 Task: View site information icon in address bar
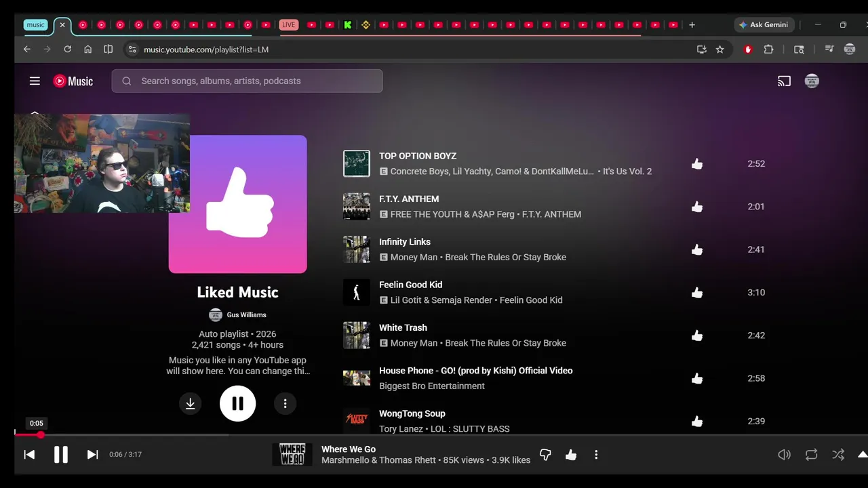[132, 49]
